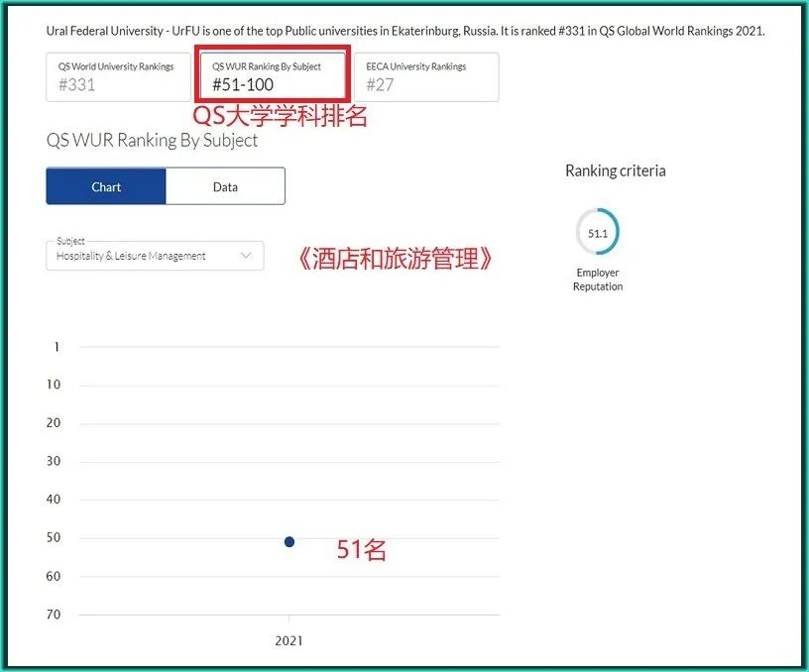Click the y-axis label 40
Viewport: 809px width, 672px height.
[54, 500]
